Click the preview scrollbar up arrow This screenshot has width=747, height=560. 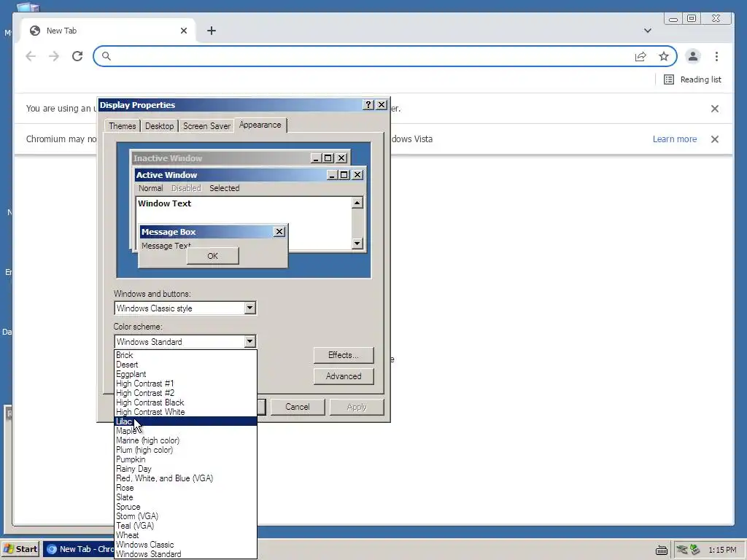[357, 203]
